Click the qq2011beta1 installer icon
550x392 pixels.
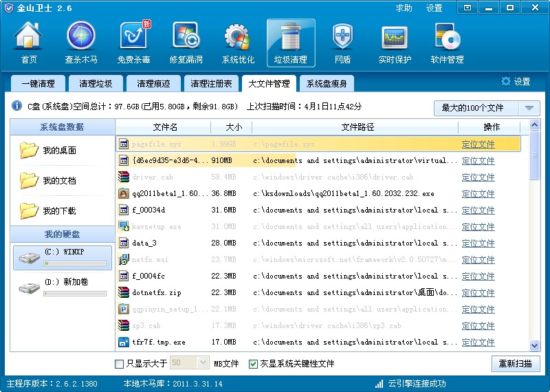click(124, 193)
